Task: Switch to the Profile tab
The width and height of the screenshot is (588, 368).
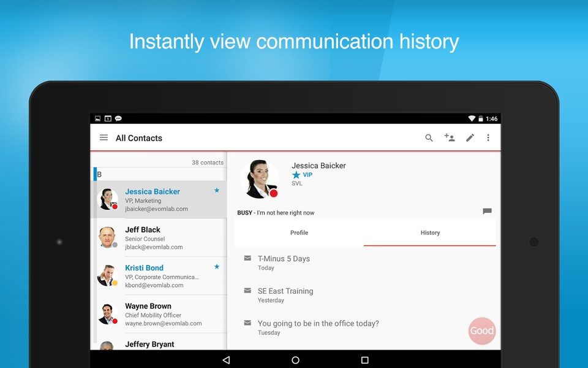Action: pyautogui.click(x=299, y=233)
